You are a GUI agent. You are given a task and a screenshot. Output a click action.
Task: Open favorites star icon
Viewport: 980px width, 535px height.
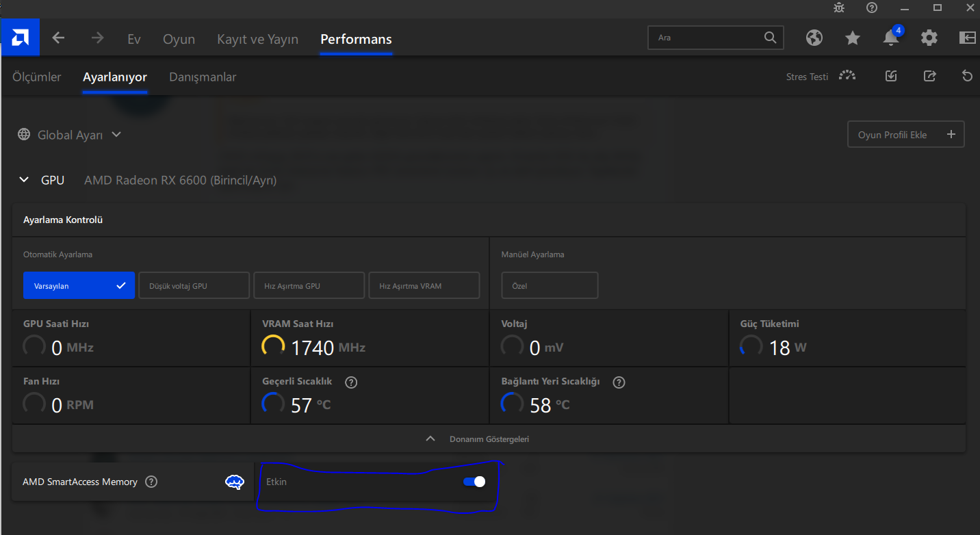(852, 38)
